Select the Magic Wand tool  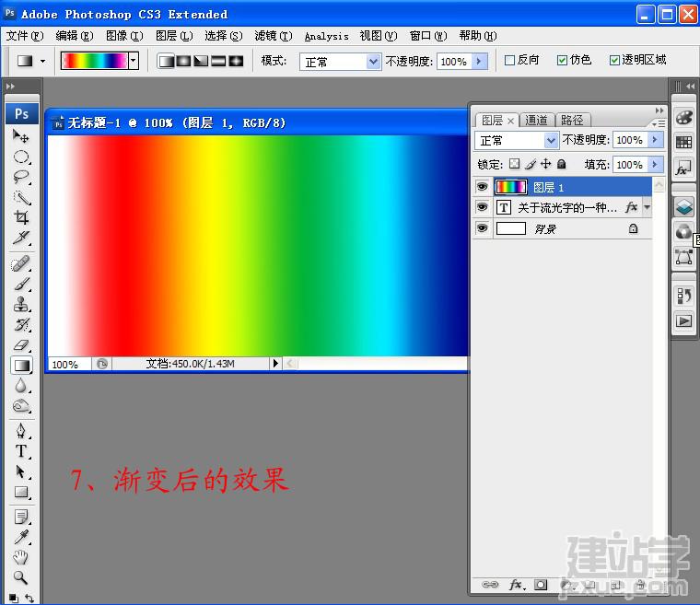pyautogui.click(x=21, y=197)
